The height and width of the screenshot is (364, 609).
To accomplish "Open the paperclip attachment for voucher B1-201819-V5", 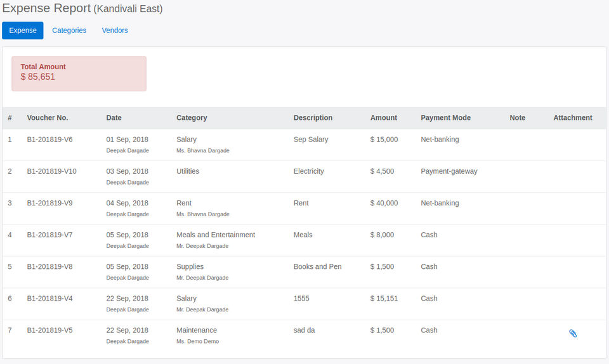I will 573,334.
